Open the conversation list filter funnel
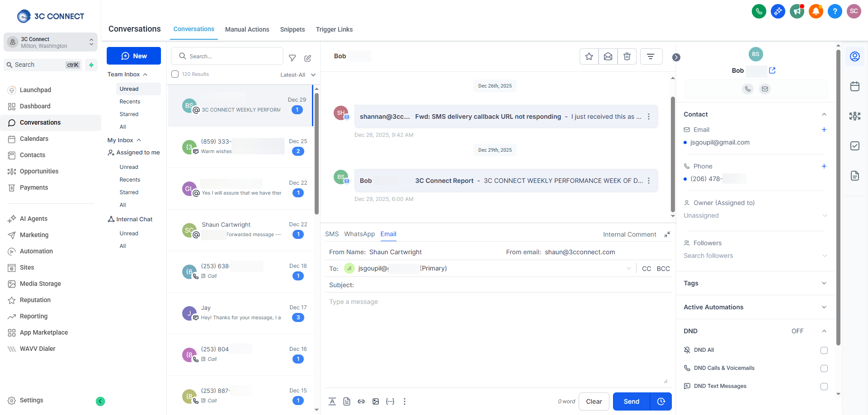 pyautogui.click(x=292, y=58)
